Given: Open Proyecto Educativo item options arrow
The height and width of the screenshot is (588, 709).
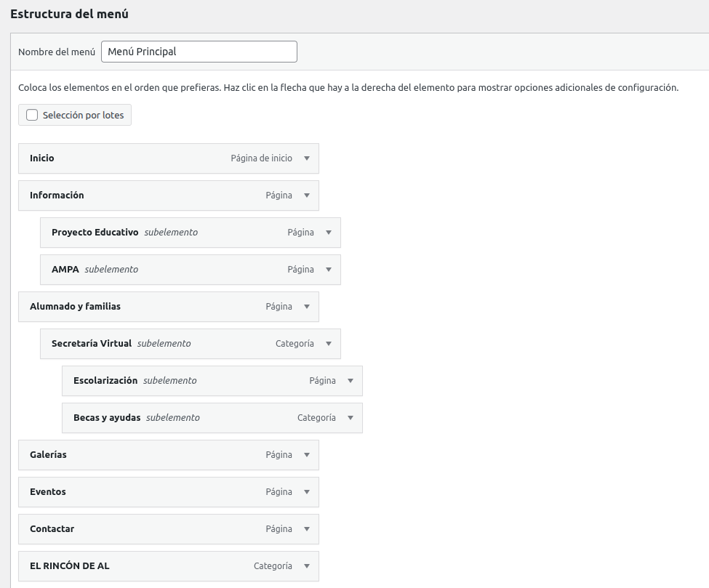Looking at the screenshot, I should tap(329, 233).
